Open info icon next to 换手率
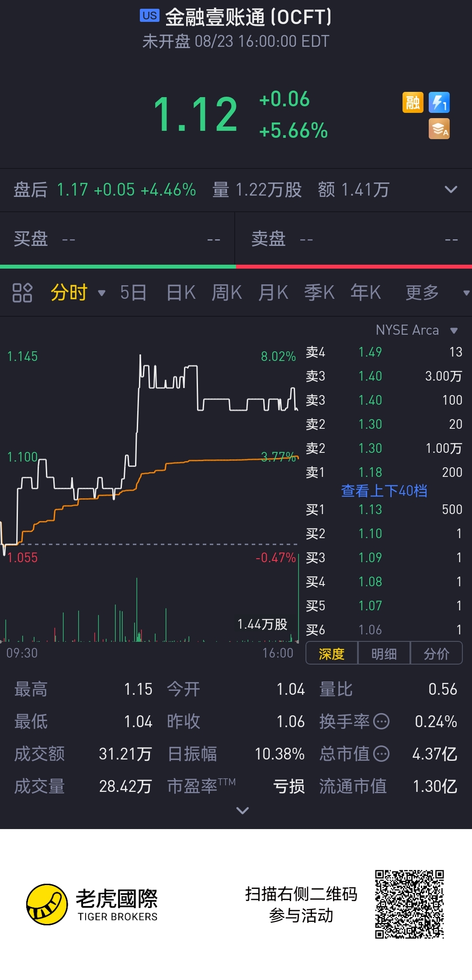This screenshot has width=472, height=980. (x=382, y=721)
